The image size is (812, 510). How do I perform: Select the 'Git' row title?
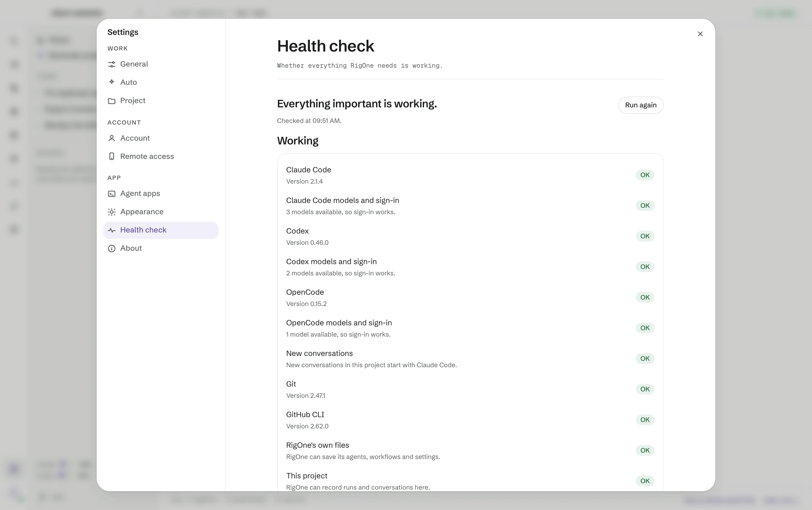pos(291,384)
